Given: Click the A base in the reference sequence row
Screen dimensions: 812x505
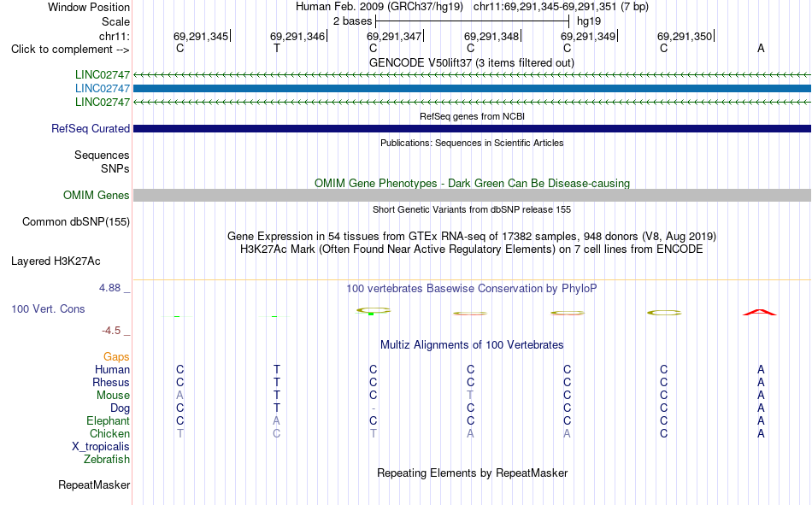Looking at the screenshot, I should tap(761, 48).
